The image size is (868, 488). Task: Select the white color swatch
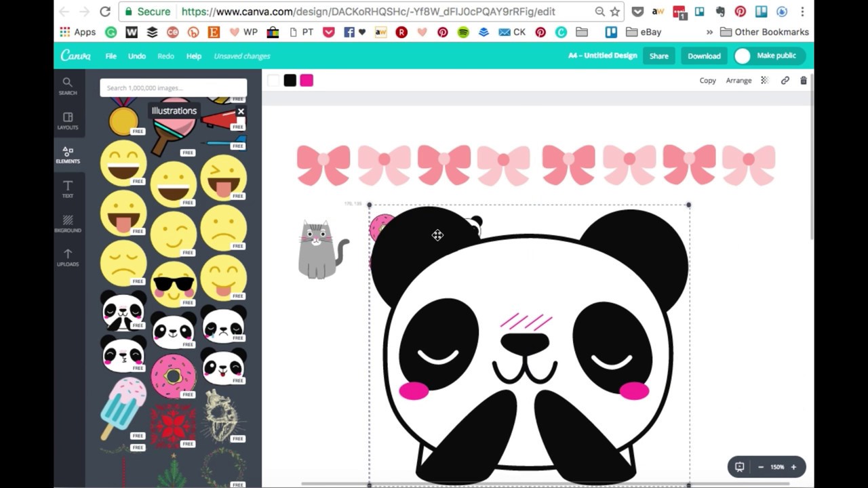tap(273, 81)
